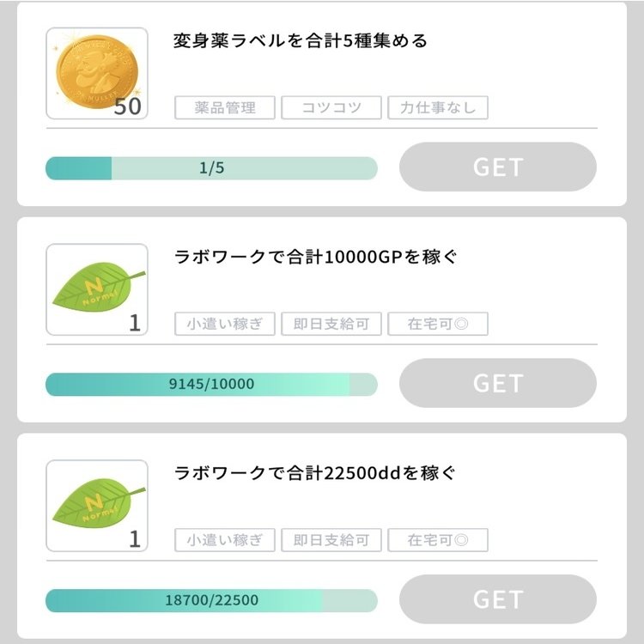Tap 即日支給可 tag in 22500dd mission
The image size is (644, 644).
[332, 541]
